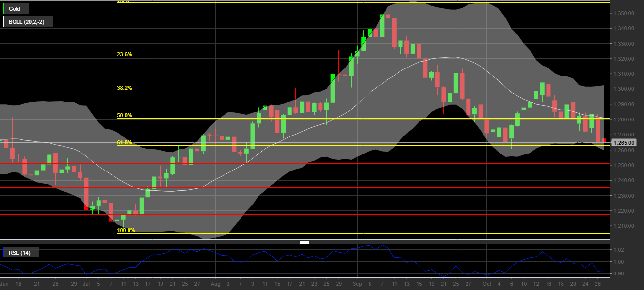Select the 50.0% Fibonacci level label
Image resolution: width=644 pixels, height=290 pixels.
tap(124, 116)
